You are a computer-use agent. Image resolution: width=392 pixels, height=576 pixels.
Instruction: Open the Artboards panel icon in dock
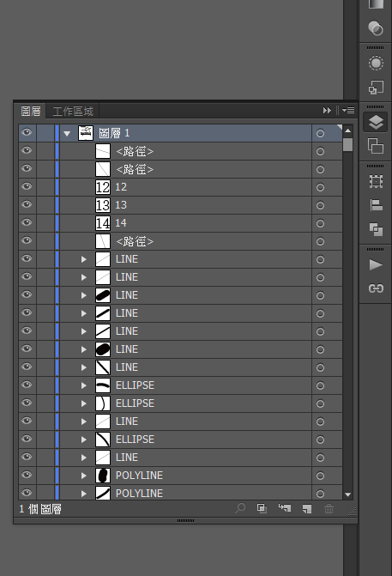click(x=376, y=146)
